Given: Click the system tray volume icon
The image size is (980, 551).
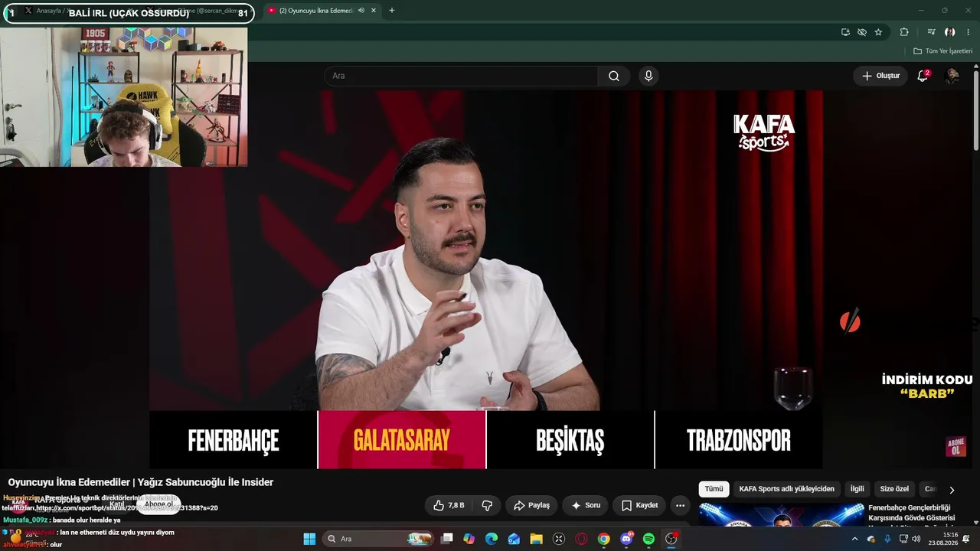Looking at the screenshot, I should 916,539.
